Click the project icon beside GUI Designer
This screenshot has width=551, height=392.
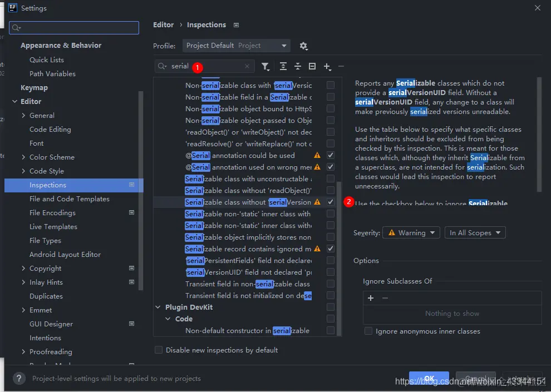132,324
